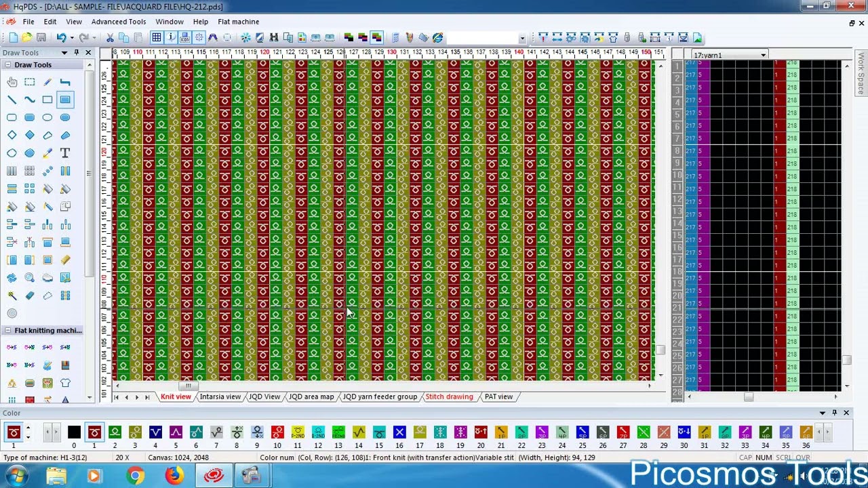Open the View menu
This screenshot has height=488, width=868.
point(74,22)
